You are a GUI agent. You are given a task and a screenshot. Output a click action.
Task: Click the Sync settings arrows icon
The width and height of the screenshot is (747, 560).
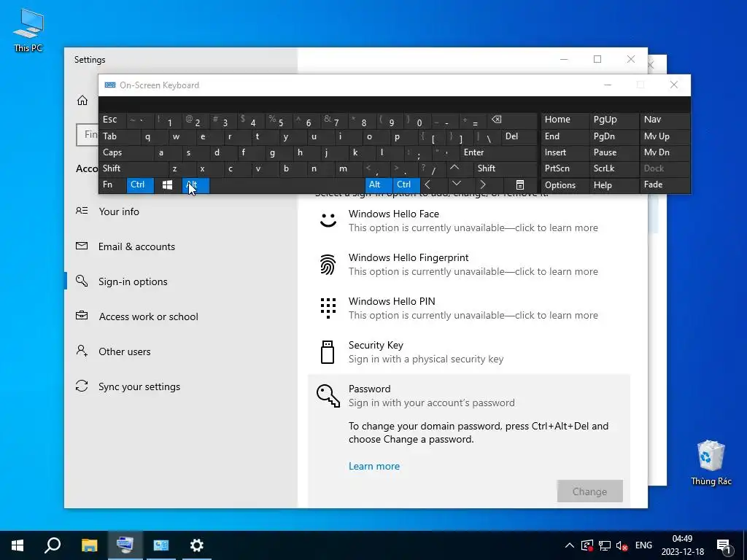pos(82,386)
